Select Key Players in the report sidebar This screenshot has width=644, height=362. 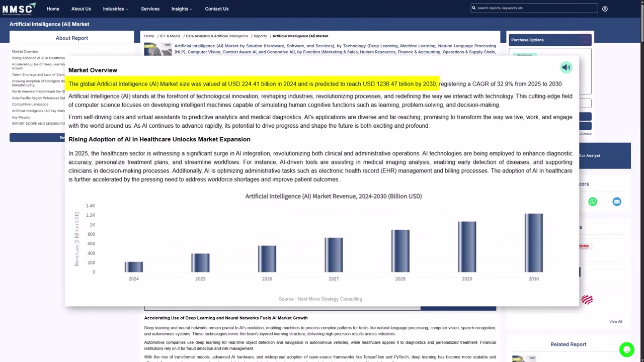[x=21, y=117]
